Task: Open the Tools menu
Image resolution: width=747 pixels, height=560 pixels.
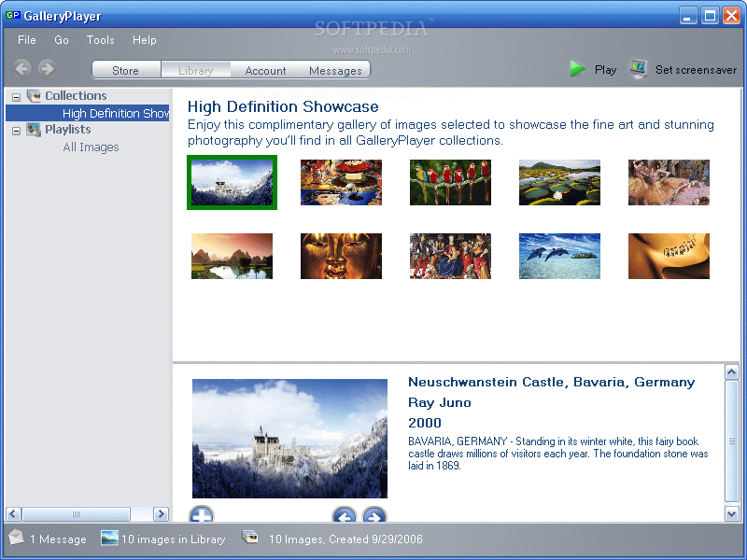Action: pyautogui.click(x=101, y=40)
